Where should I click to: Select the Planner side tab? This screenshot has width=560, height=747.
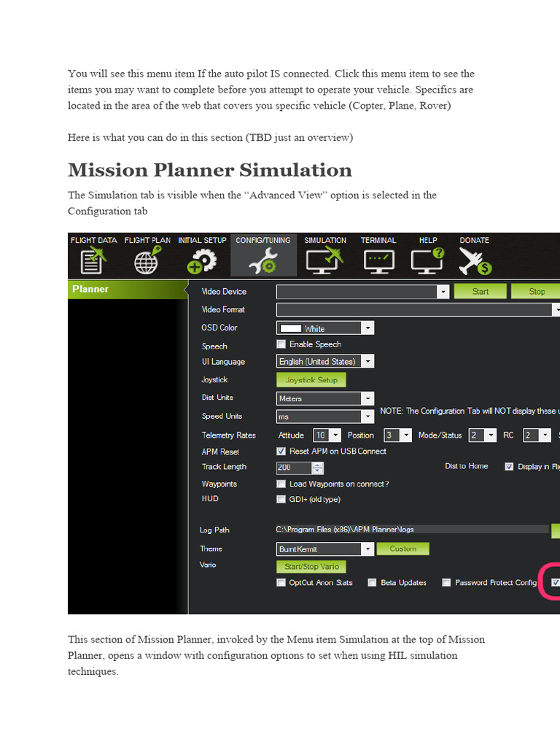coord(128,289)
